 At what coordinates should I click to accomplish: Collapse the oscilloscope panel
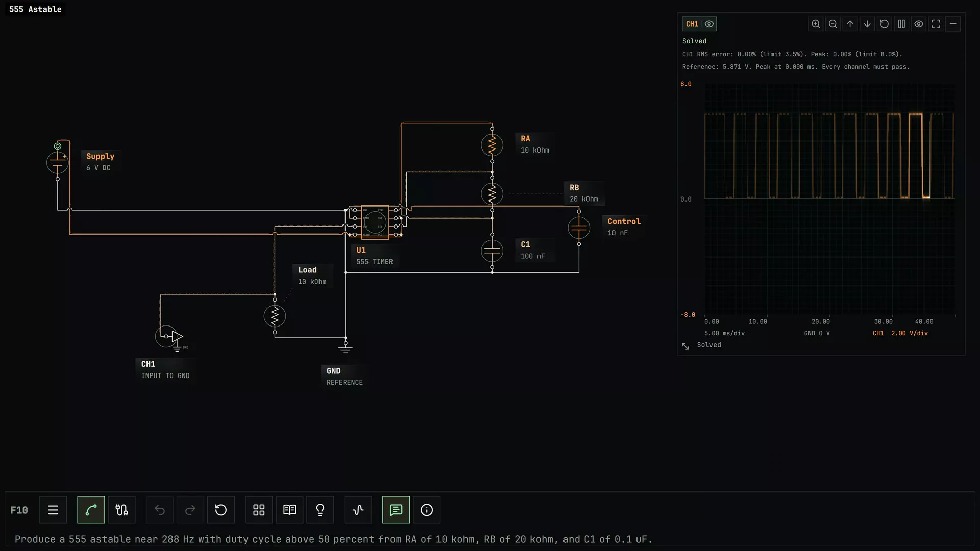(953, 24)
